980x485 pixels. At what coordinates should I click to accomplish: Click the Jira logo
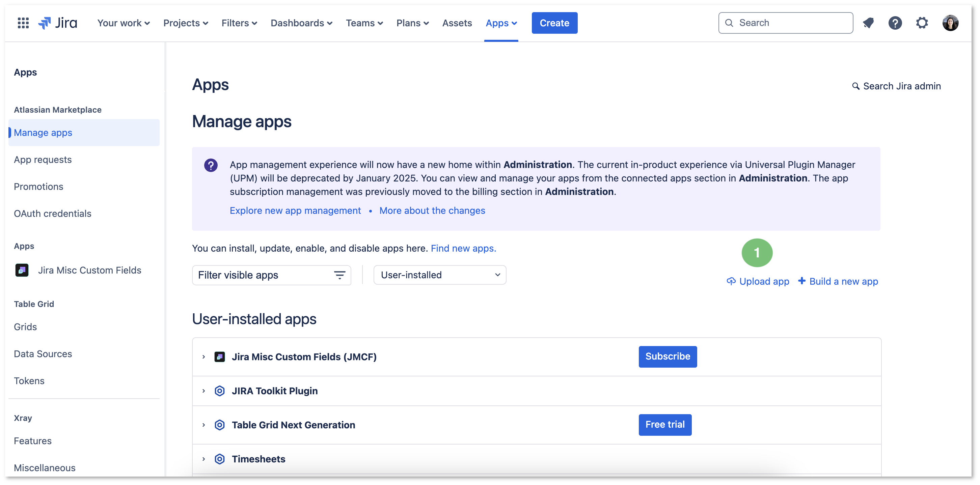pyautogui.click(x=58, y=23)
